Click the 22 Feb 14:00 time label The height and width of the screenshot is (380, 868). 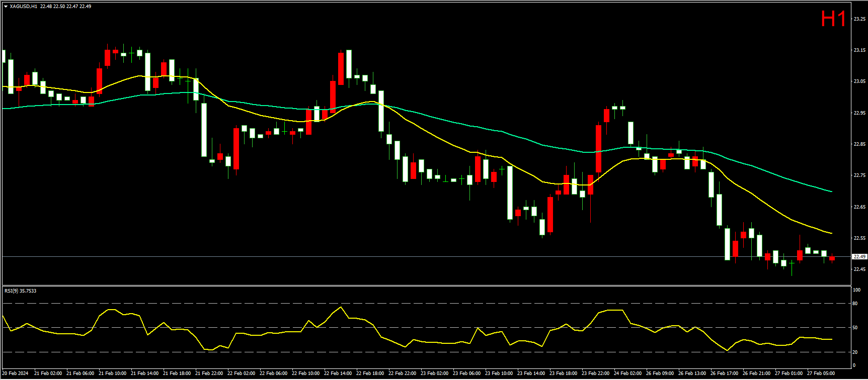click(x=338, y=373)
